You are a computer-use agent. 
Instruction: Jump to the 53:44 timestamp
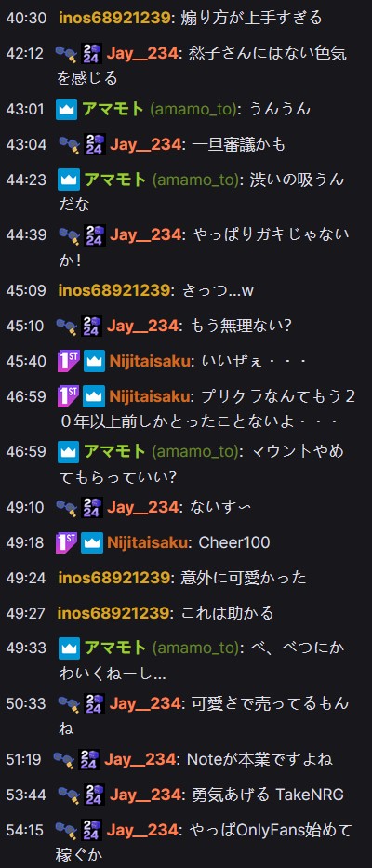point(25,795)
